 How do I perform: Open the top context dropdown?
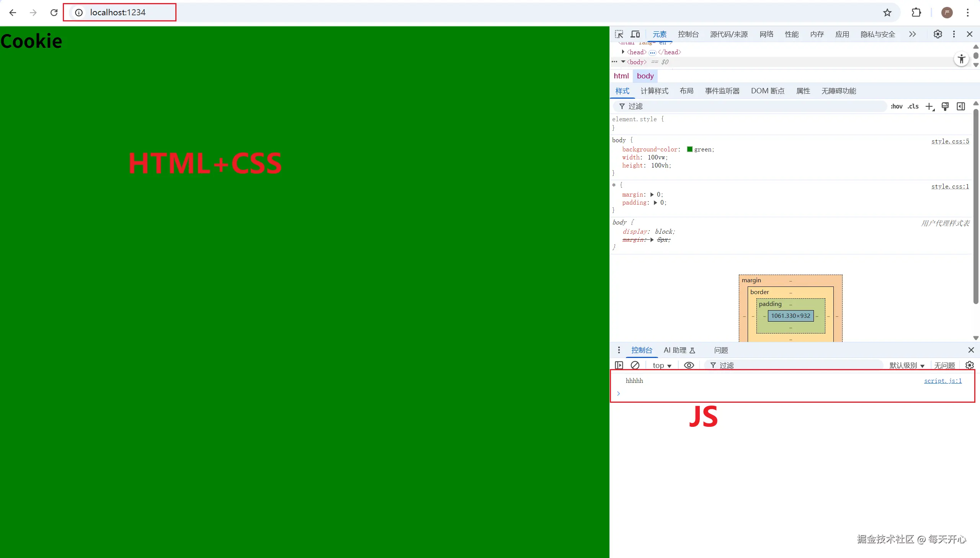pos(661,366)
